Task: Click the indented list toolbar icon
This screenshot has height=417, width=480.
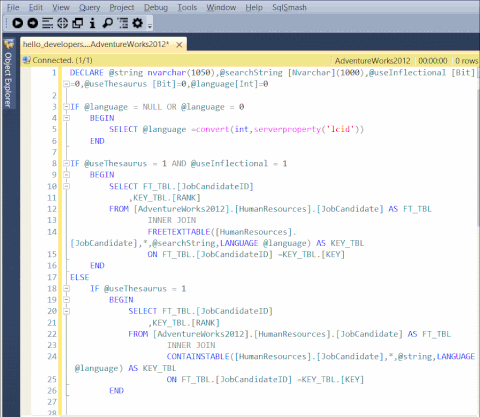Action: tap(123, 23)
